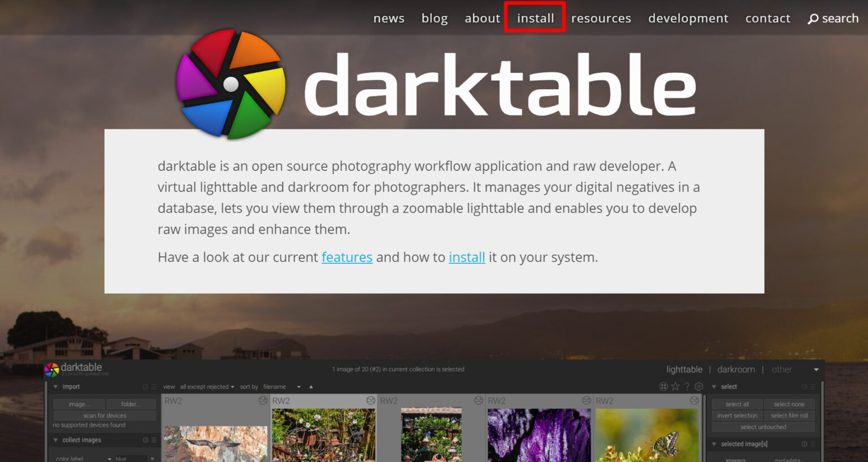
Task: Open darktable preferences via the gear icon
Action: coord(698,386)
